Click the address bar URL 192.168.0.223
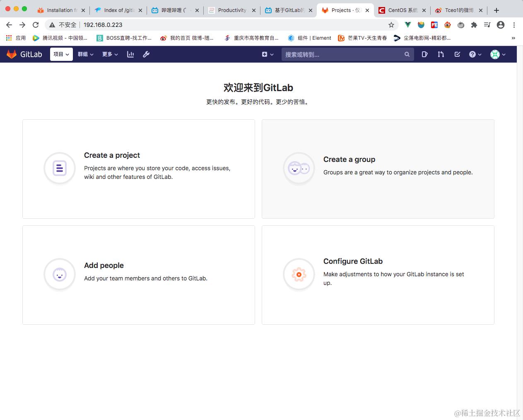Viewport: 523px width, 420px height. (x=103, y=25)
